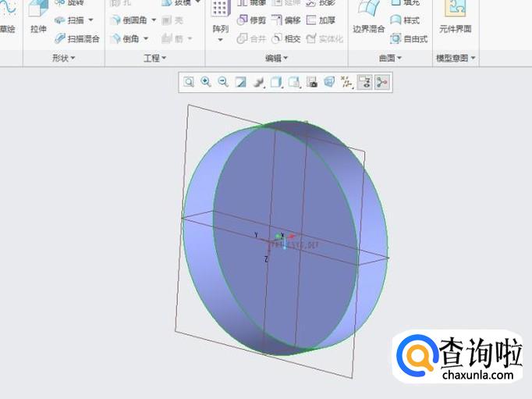The height and width of the screenshot is (399, 532).
Task: Open the display style cube icon
Action: point(276,82)
